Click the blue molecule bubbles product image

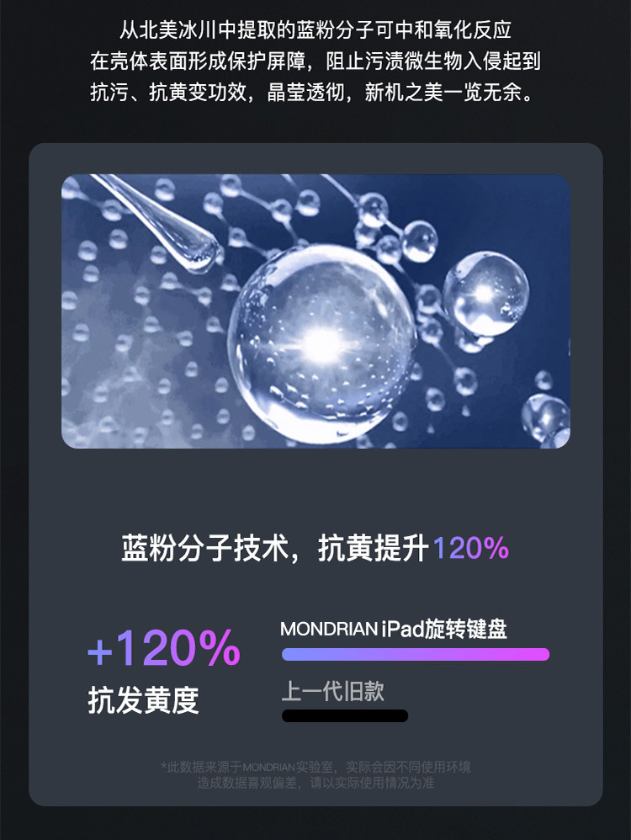pyautogui.click(x=315, y=311)
